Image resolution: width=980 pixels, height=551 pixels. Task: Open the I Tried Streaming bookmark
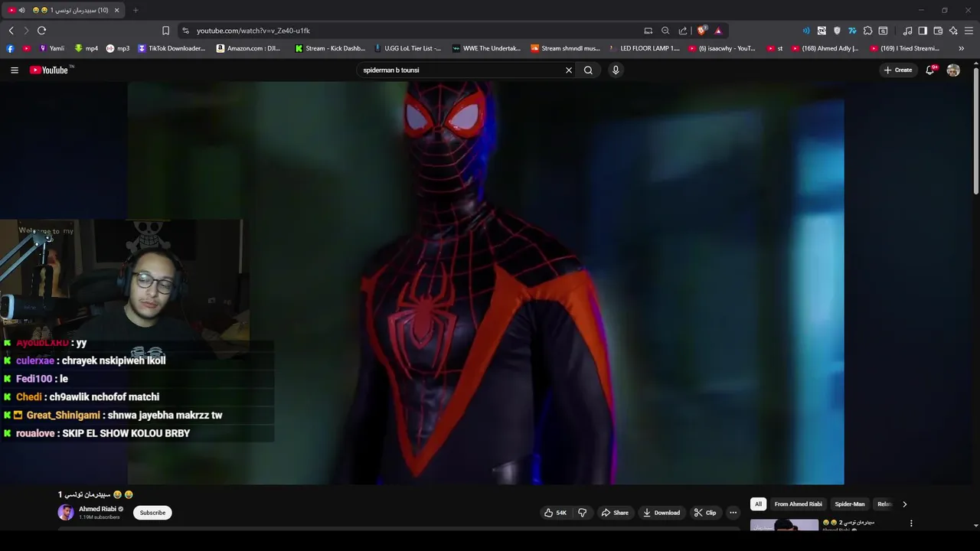(905, 48)
